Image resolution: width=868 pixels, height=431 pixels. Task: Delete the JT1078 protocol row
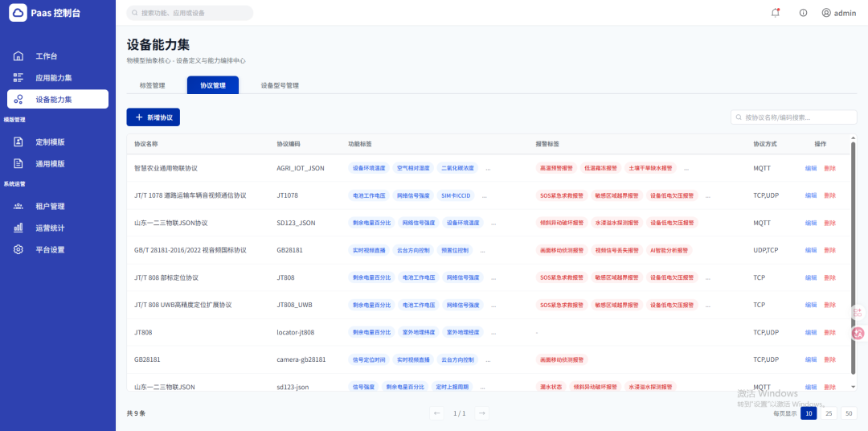[x=829, y=195]
